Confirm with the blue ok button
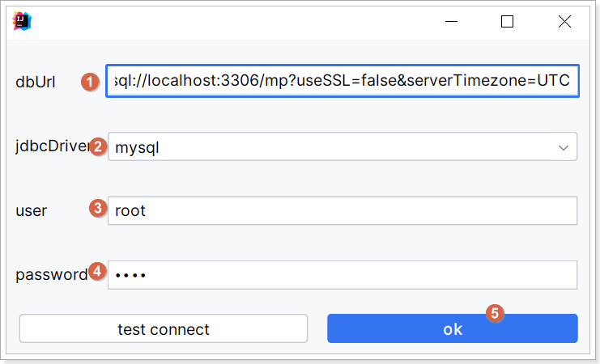 (453, 328)
